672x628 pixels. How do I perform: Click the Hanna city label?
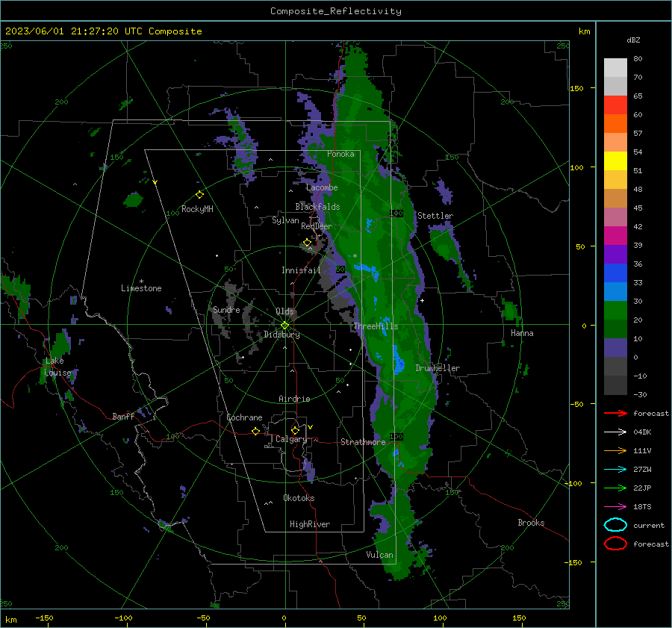pos(522,333)
